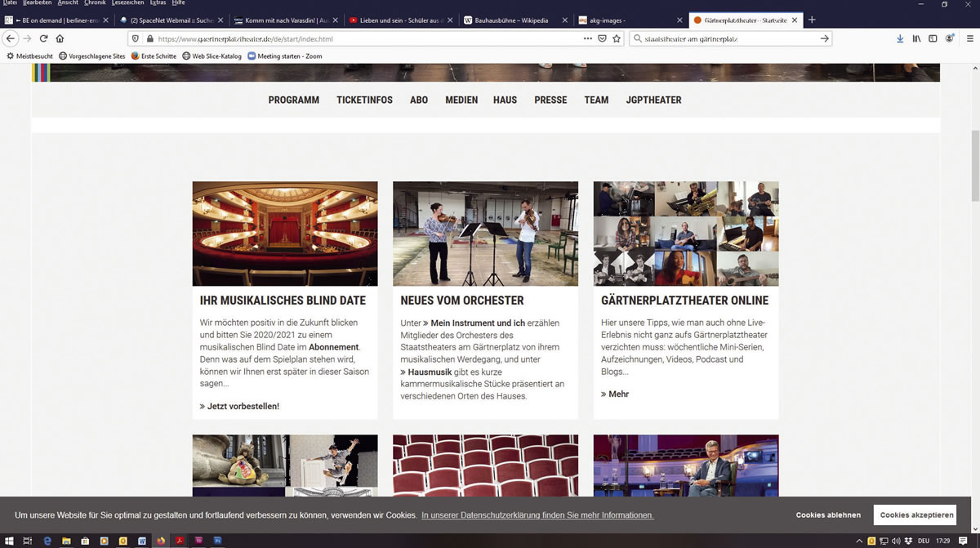This screenshot has height=548, width=980.
Task: Open MEDIEN in the site navigation
Action: point(461,100)
